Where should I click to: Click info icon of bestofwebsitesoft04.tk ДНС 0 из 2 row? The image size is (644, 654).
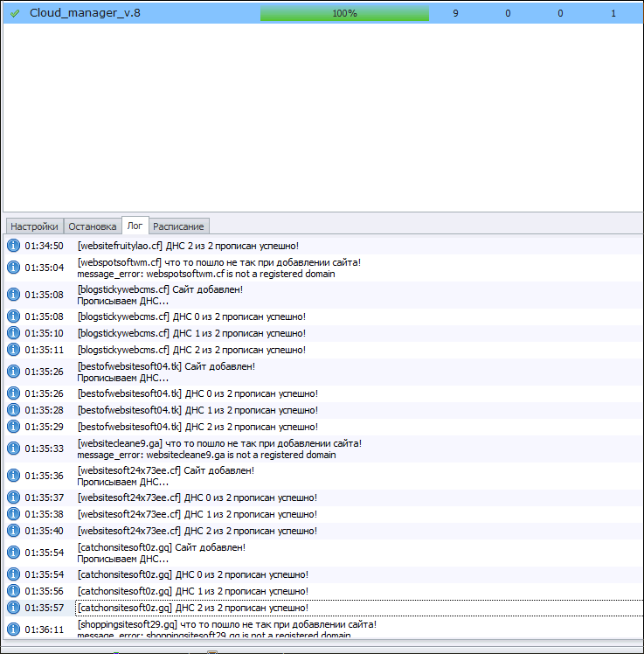click(13, 393)
